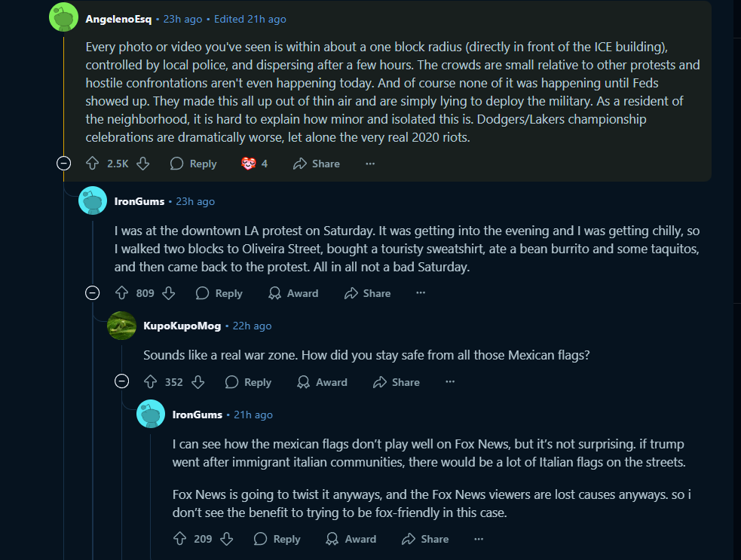Collapse AngelenoEsq's comment thread
Viewport: 741px width, 560px height.
(64, 164)
